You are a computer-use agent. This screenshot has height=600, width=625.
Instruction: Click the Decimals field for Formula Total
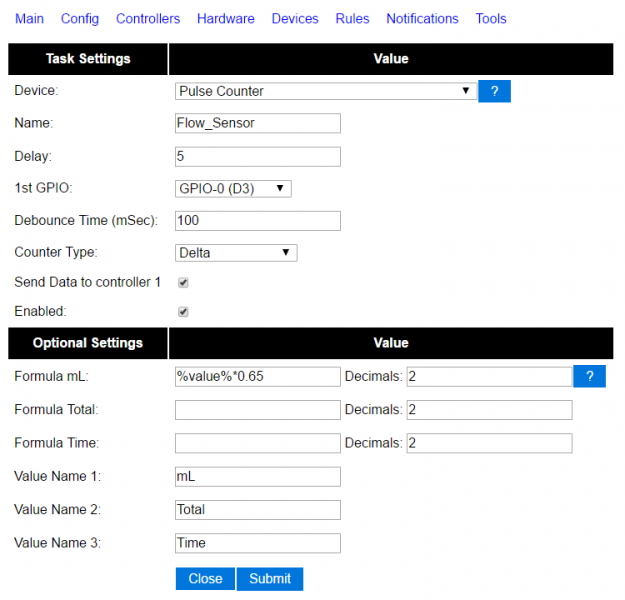tap(489, 410)
